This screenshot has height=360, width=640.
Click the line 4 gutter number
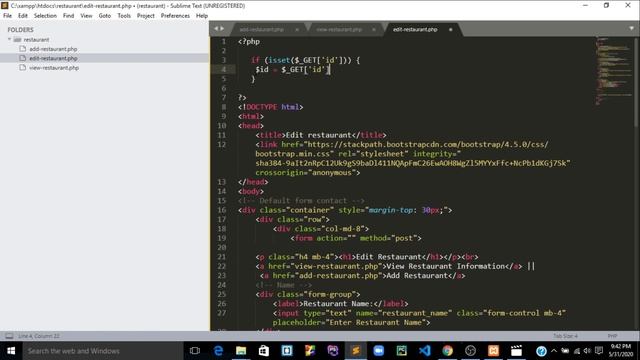coord(223,69)
